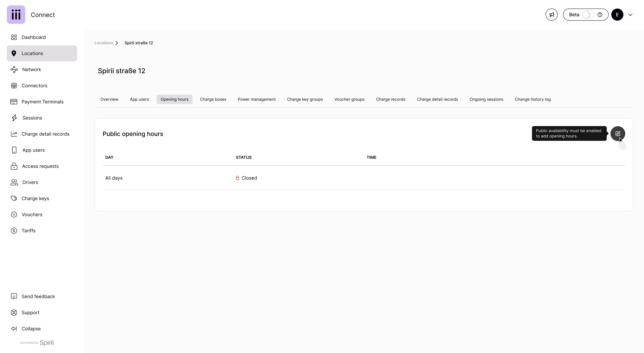Click the announcements megaphone icon
This screenshot has height=353, width=644.
point(551,15)
